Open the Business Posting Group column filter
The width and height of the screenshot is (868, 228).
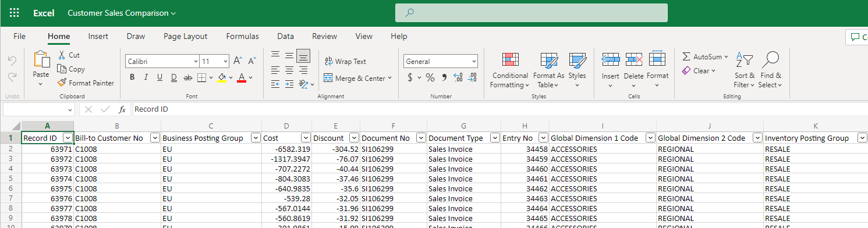[x=255, y=138]
